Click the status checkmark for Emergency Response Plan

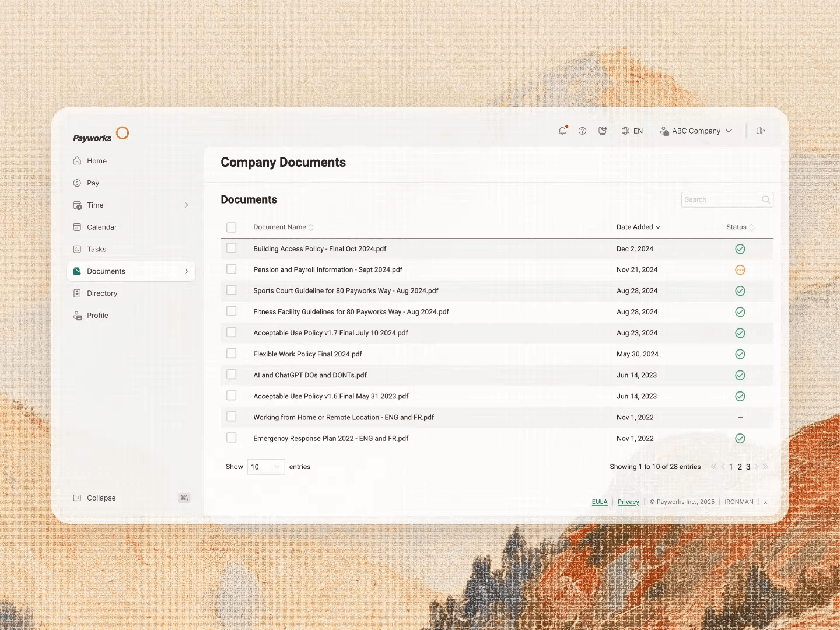(x=740, y=439)
